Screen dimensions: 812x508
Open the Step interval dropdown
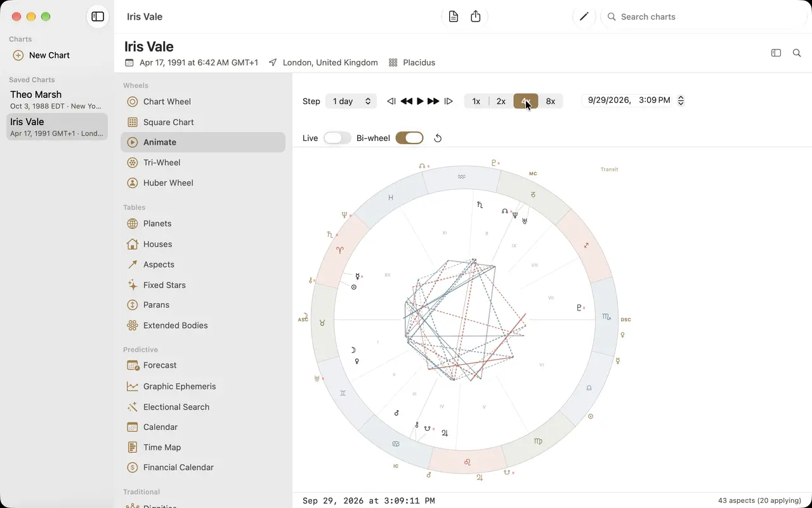click(x=351, y=101)
